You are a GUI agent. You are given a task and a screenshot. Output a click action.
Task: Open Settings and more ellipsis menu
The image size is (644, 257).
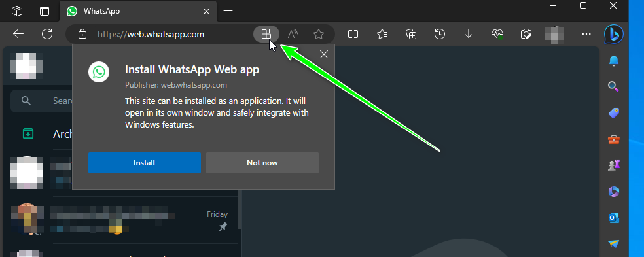point(586,34)
